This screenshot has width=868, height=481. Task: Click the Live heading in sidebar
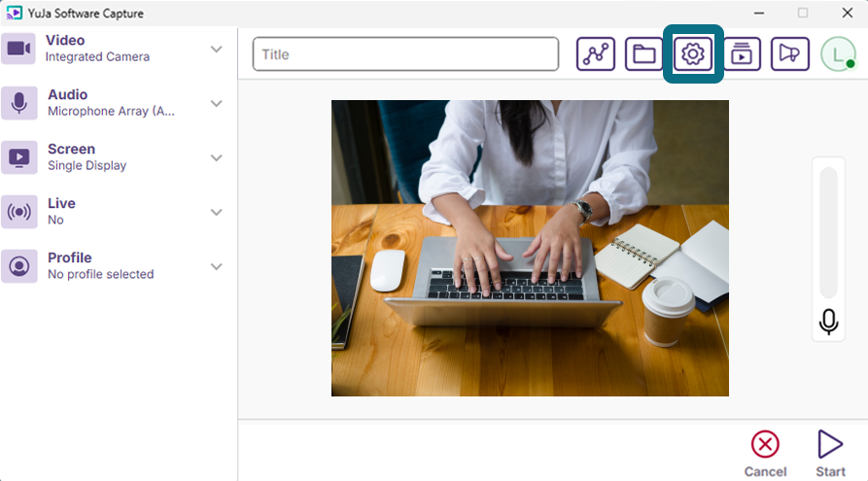tap(61, 203)
